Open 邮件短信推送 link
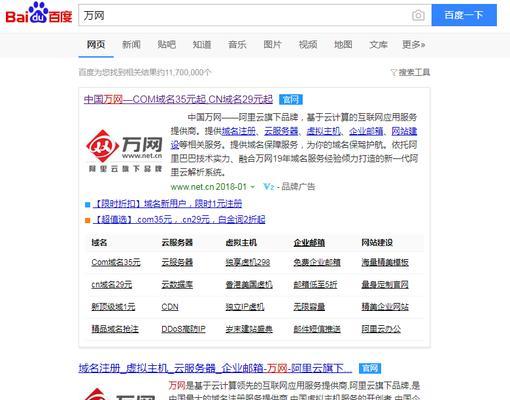 point(317,329)
